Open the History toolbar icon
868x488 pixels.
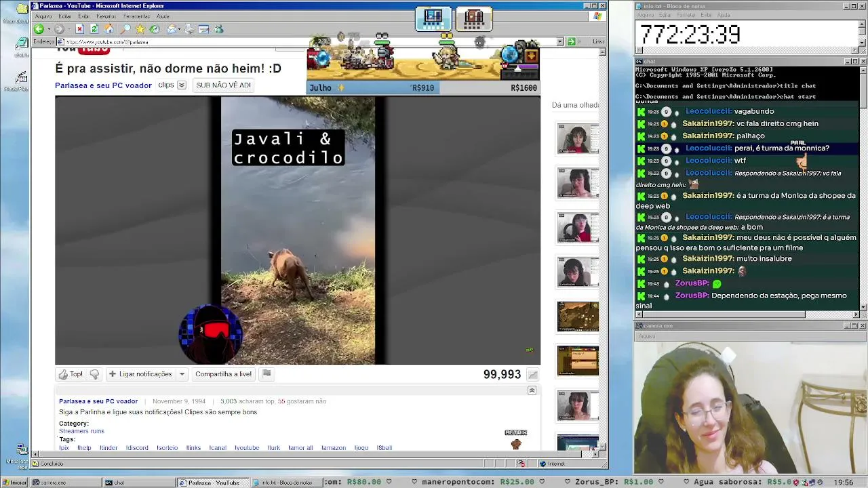click(155, 29)
